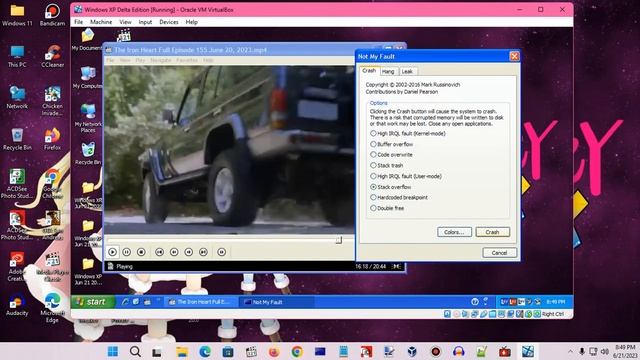Open the VirtualBox Machine menu
Viewport: 640px width, 360px height.
click(x=101, y=22)
